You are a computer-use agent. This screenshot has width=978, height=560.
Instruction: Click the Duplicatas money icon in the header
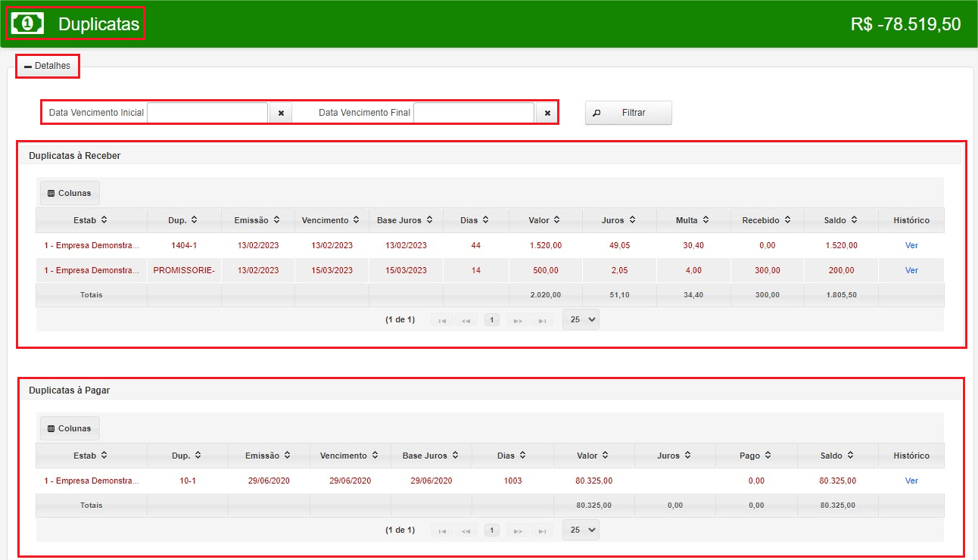tap(27, 22)
